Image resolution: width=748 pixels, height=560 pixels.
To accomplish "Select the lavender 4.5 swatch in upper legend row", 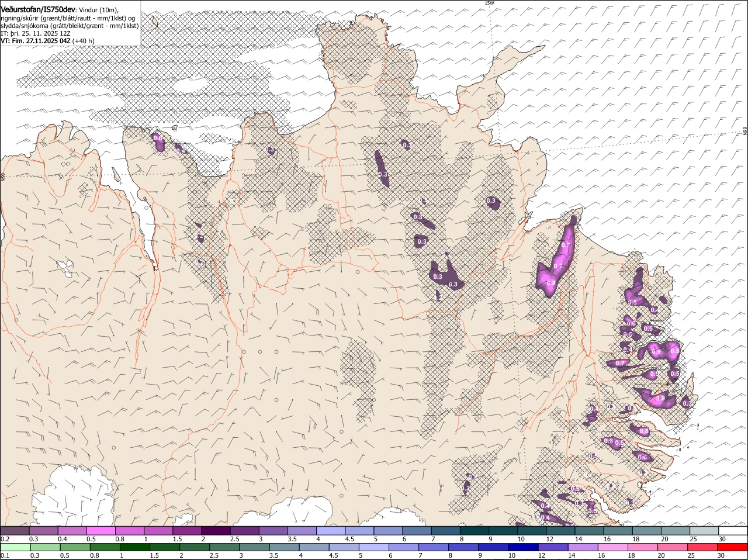I will [x=359, y=530].
